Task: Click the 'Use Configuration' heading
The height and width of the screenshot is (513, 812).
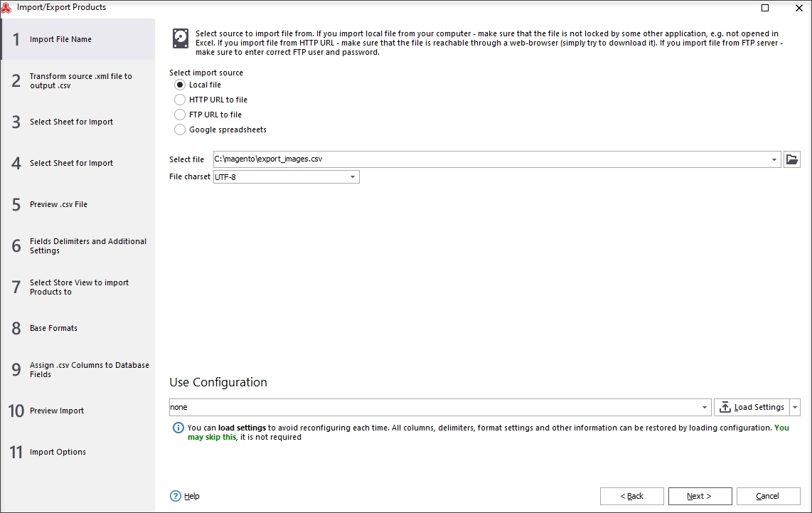Action: coord(218,382)
